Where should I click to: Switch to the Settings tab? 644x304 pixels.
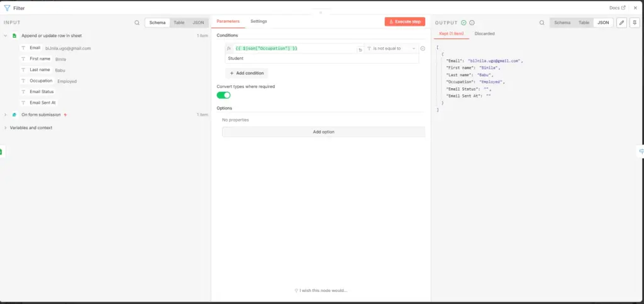pyautogui.click(x=258, y=21)
